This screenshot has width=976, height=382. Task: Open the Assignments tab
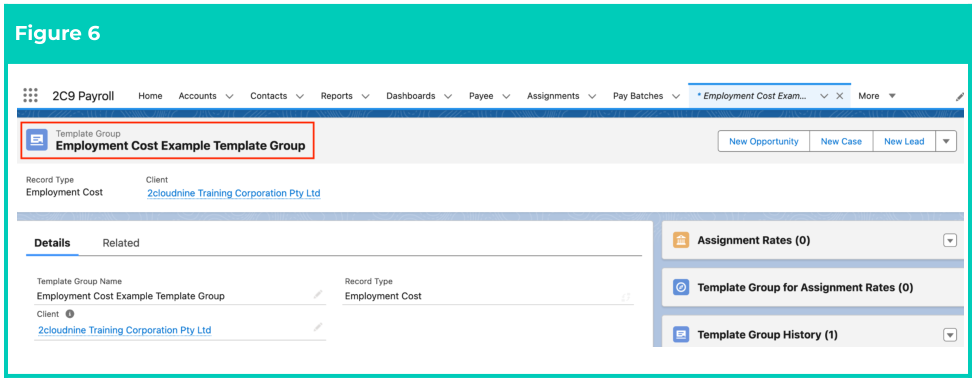point(553,96)
